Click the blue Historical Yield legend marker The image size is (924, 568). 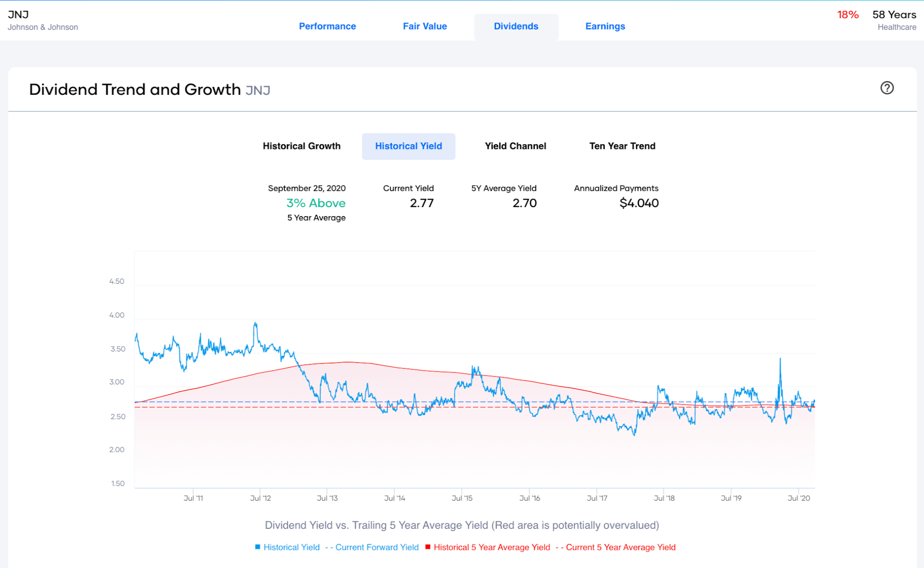coord(257,547)
